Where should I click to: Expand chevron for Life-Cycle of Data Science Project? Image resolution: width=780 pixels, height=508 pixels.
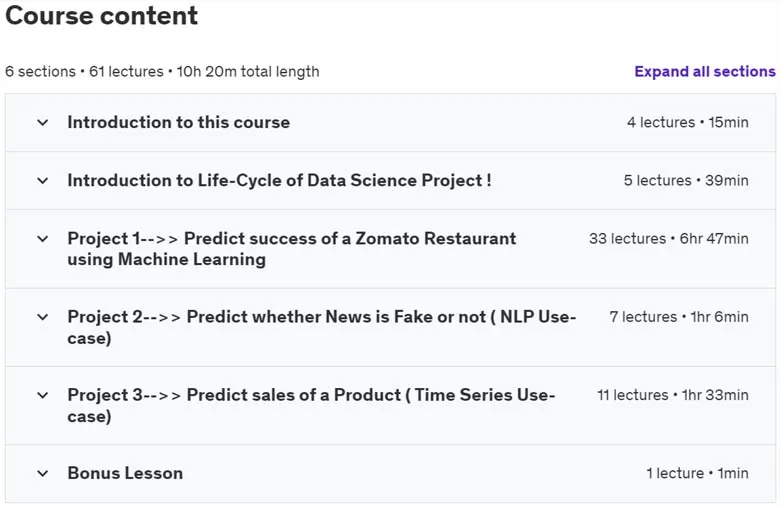[x=43, y=181]
